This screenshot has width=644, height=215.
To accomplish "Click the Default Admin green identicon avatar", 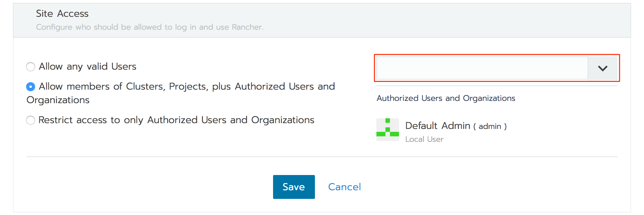I will coord(387,130).
